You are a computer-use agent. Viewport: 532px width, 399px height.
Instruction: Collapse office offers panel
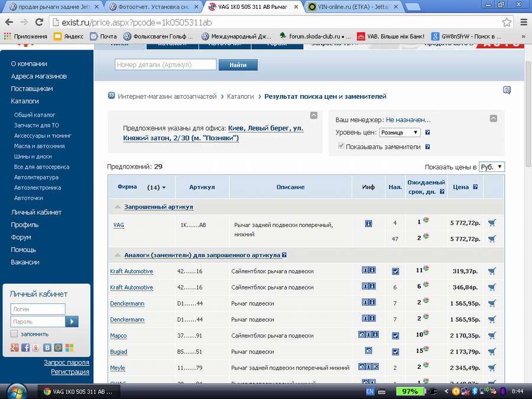[314, 115]
